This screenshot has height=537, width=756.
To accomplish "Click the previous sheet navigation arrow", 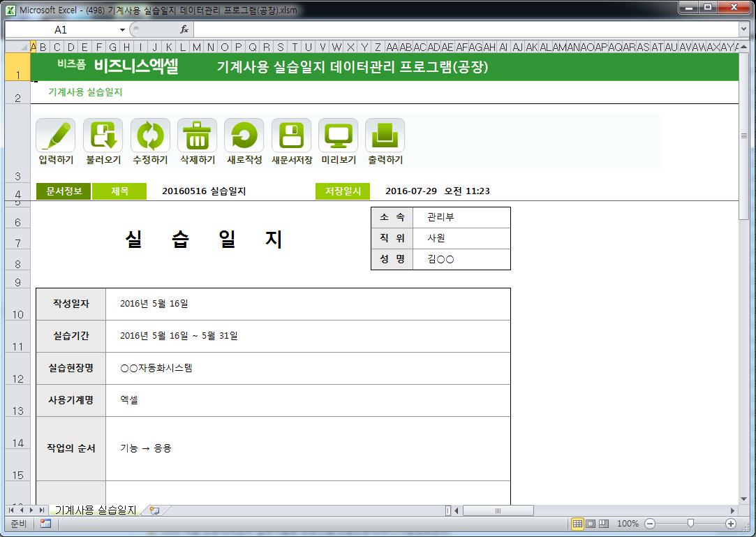I will pyautogui.click(x=21, y=510).
